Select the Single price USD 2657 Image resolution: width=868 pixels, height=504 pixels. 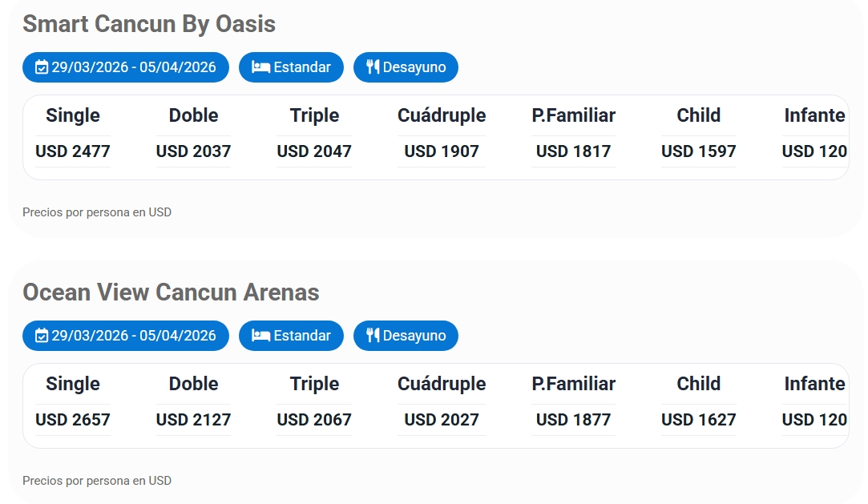(x=73, y=419)
